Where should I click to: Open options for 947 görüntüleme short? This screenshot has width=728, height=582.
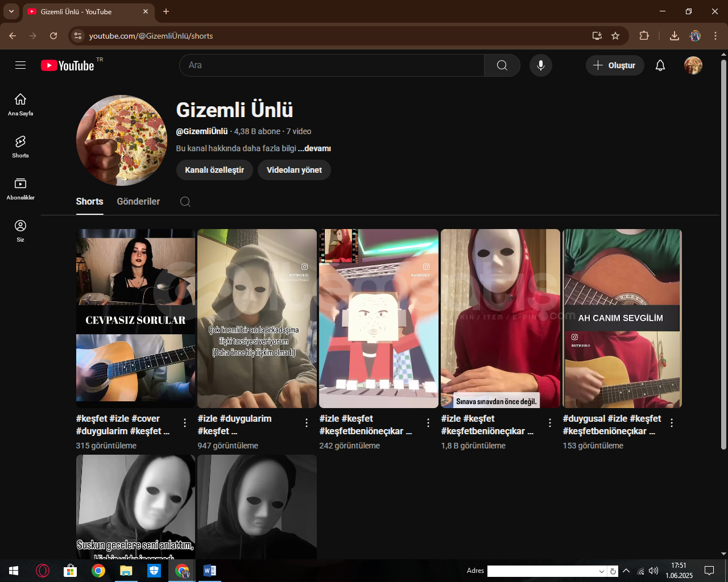[x=307, y=423]
